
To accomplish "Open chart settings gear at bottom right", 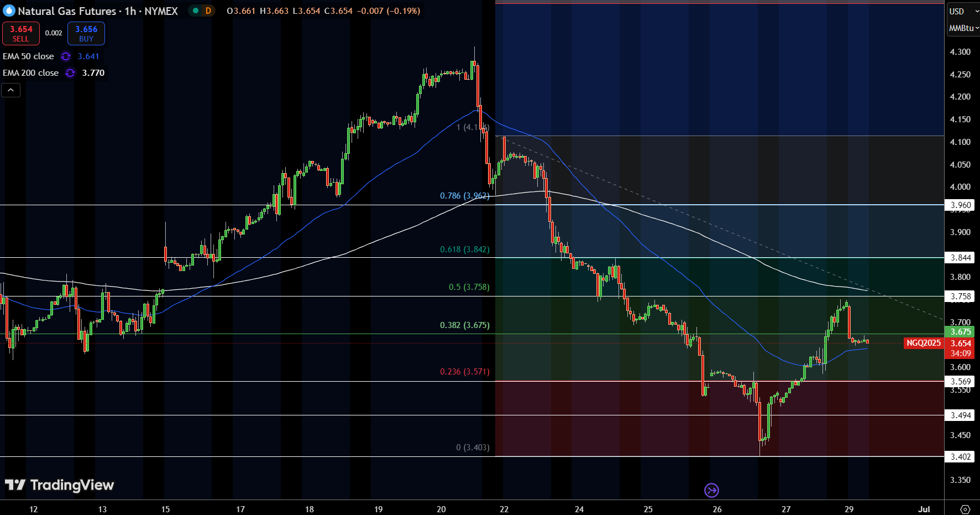I will 965,509.
